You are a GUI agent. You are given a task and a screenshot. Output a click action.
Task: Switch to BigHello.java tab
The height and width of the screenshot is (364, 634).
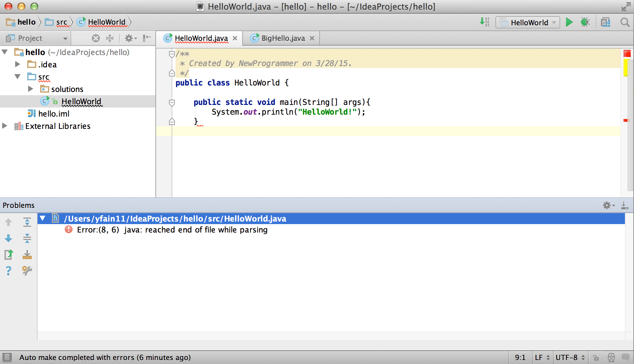pos(283,38)
